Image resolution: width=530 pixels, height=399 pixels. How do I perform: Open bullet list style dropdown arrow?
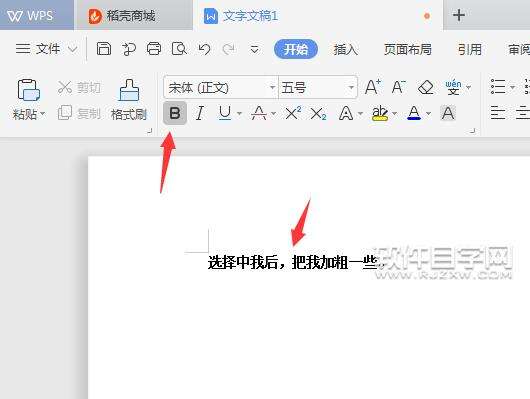512,87
